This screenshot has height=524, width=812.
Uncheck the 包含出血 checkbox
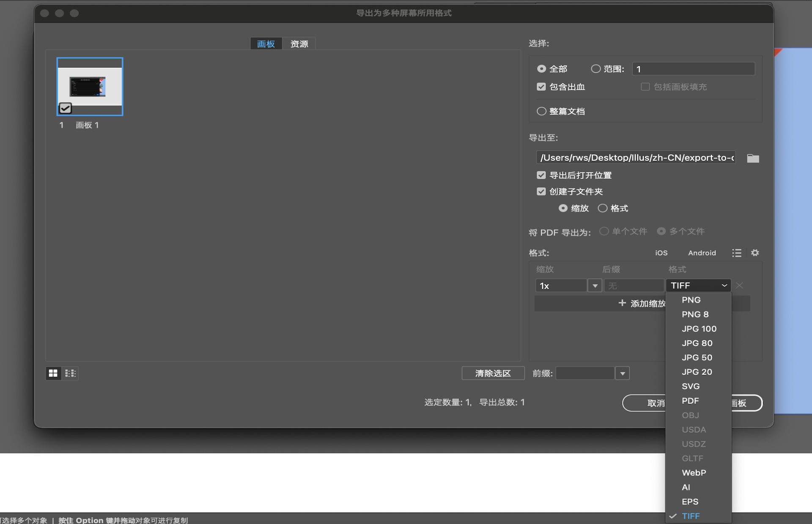pos(541,87)
